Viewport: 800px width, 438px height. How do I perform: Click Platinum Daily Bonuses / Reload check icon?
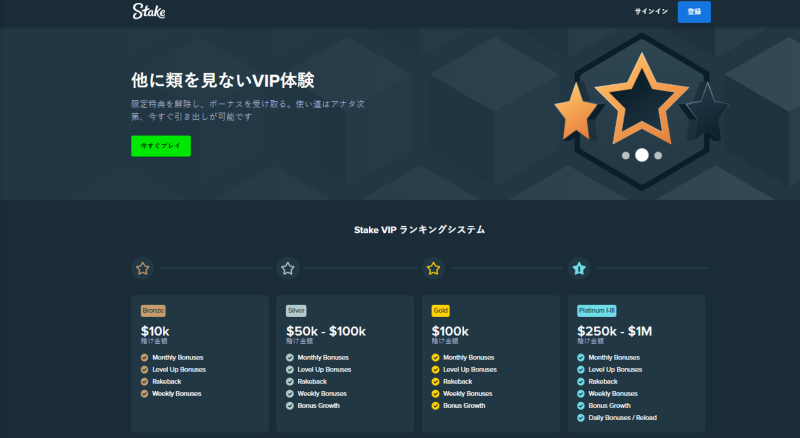pyautogui.click(x=581, y=418)
